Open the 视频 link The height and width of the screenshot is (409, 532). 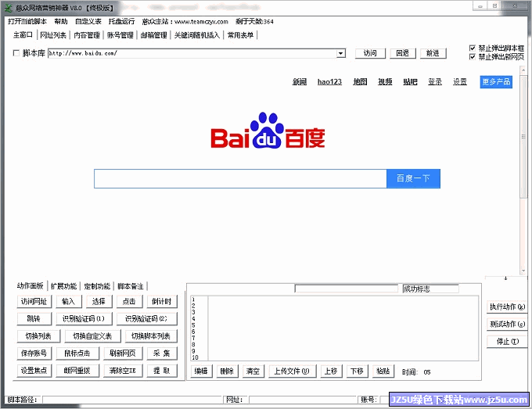pos(385,81)
